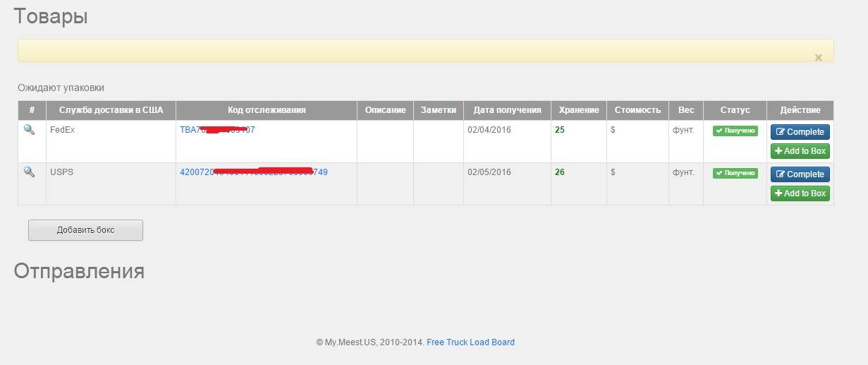Click the 02/05/2016 date cell
The height and width of the screenshot is (365, 868).
489,172
